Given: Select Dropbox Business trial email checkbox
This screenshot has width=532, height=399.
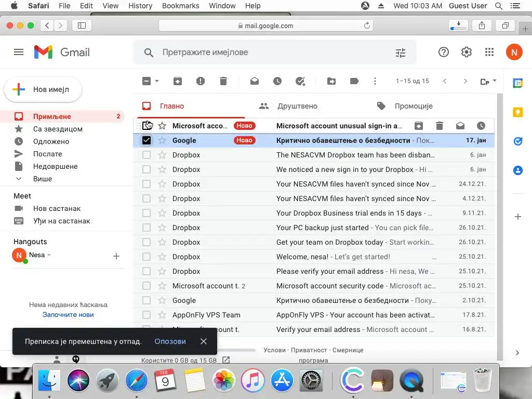Looking at the screenshot, I should coord(146,213).
